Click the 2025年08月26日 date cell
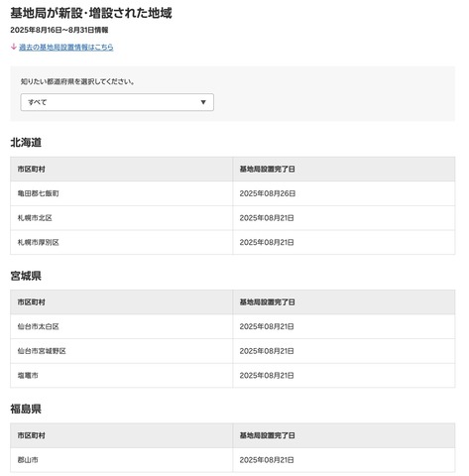469x476 pixels. [x=344, y=193]
